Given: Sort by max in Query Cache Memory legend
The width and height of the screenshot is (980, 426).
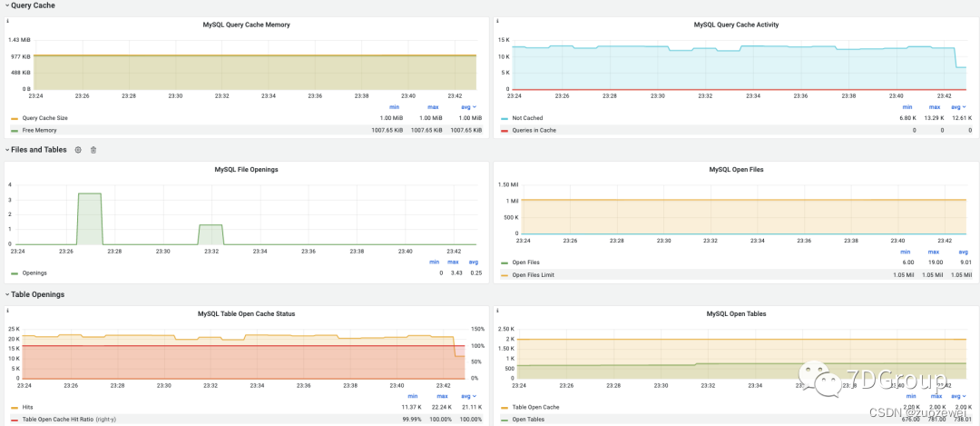Looking at the screenshot, I should pyautogui.click(x=433, y=107).
